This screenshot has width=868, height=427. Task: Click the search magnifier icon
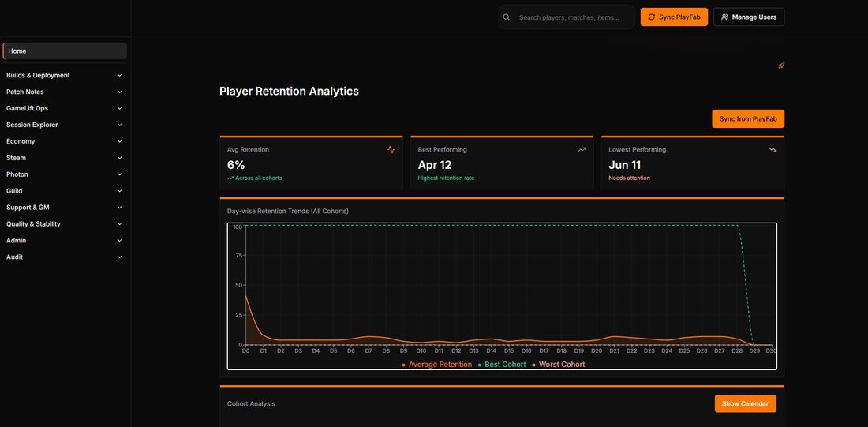pos(506,17)
